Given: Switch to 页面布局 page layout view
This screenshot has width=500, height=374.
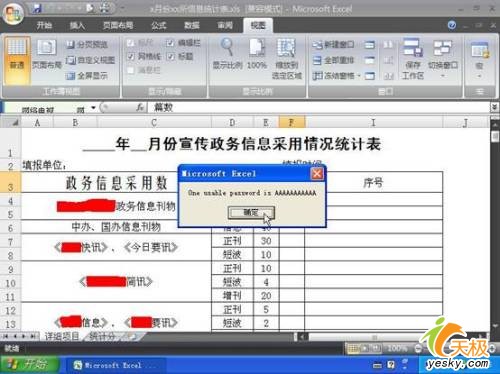Looking at the screenshot, I should tap(46, 55).
